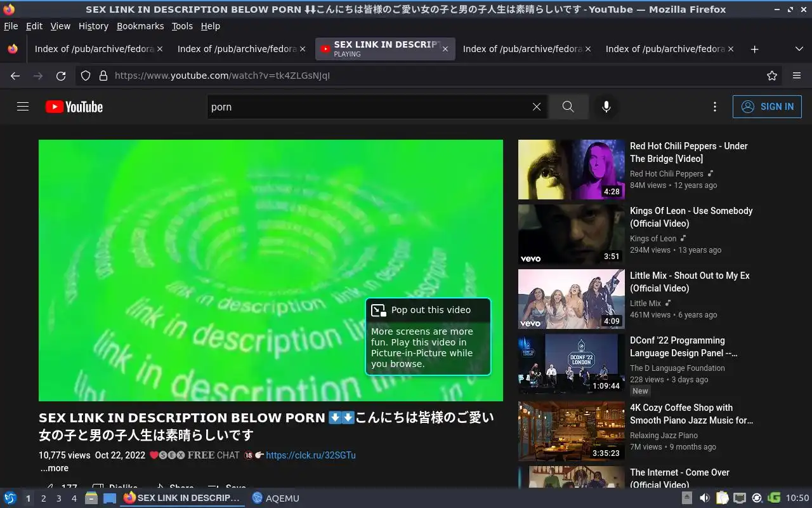812x508 pixels.
Task: Open DConf '22 panel video thumbnail
Action: (x=572, y=364)
